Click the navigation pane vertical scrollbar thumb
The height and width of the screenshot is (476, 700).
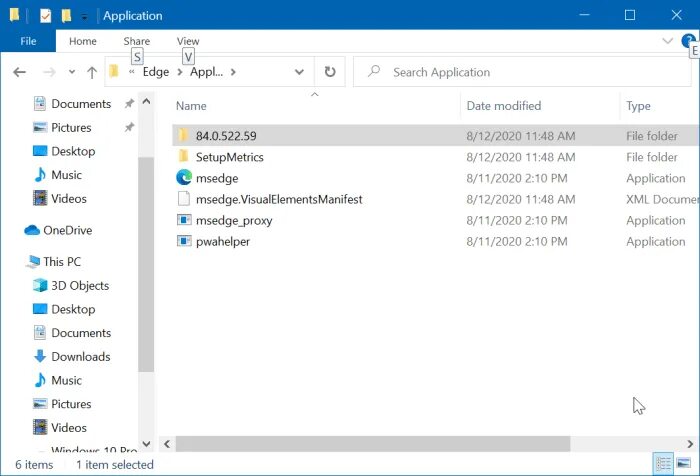pos(146,264)
